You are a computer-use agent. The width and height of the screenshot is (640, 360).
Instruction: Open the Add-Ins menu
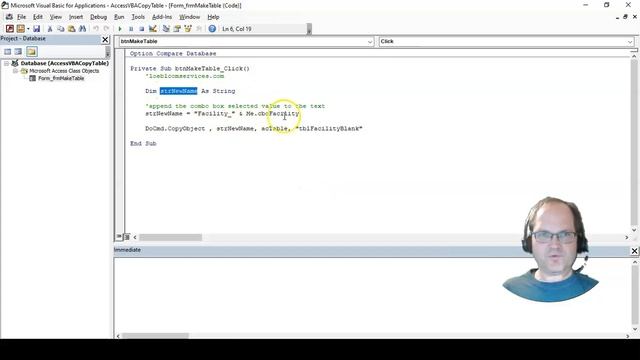coord(162,17)
